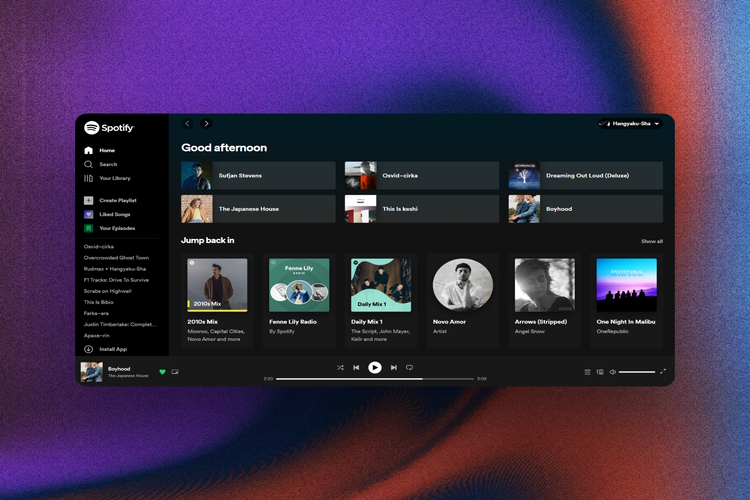Click the Home house icon
Image resolution: width=750 pixels, height=500 pixels.
pyautogui.click(x=88, y=150)
